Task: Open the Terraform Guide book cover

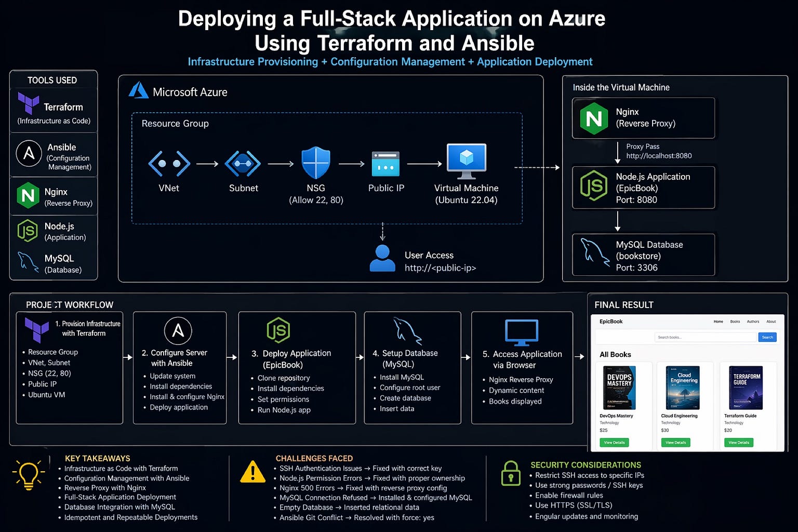Action: [x=746, y=388]
